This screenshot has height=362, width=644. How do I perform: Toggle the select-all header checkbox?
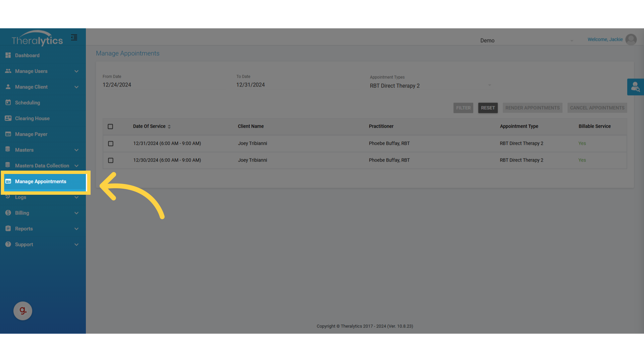coord(110,126)
